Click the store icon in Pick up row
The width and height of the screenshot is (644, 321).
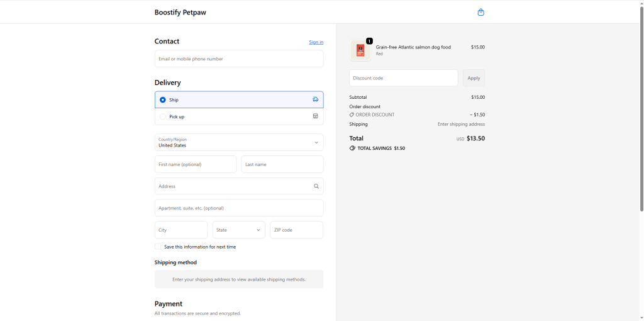(x=316, y=116)
